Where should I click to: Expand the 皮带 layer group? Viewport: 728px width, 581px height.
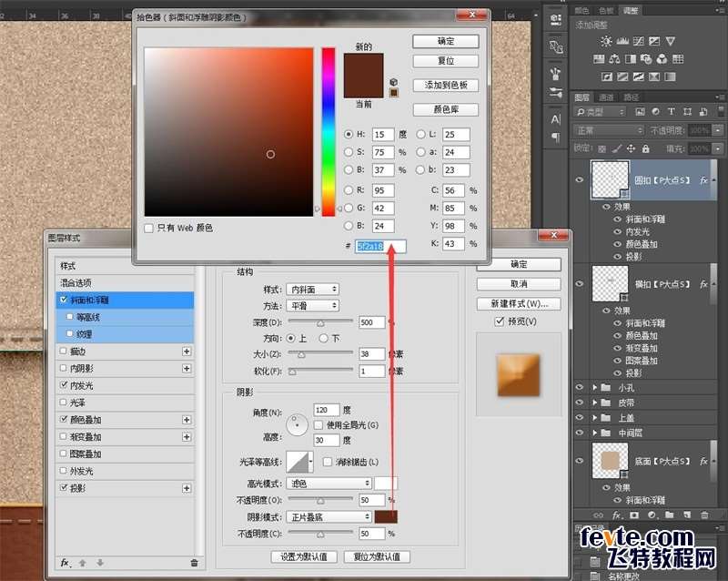[595, 403]
